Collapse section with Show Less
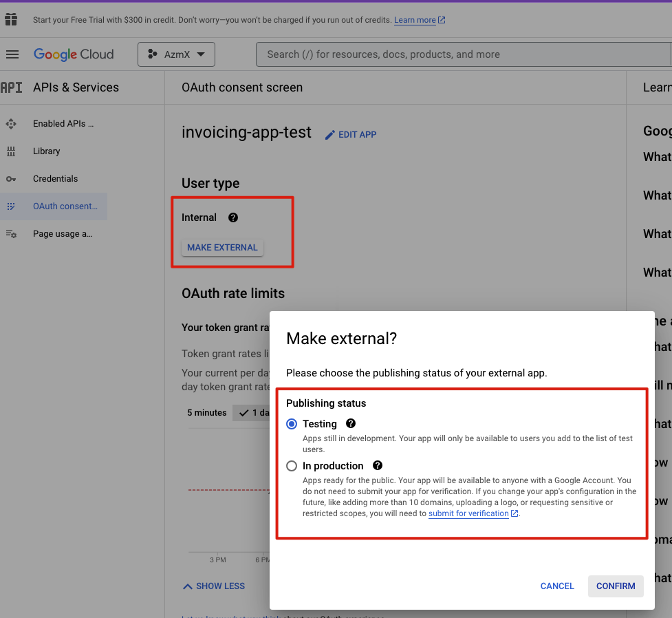Screen dimensions: 672x618 (x=213, y=586)
